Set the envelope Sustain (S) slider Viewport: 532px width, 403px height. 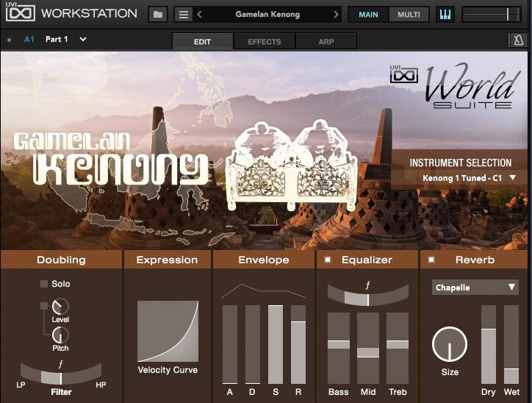[x=276, y=344]
